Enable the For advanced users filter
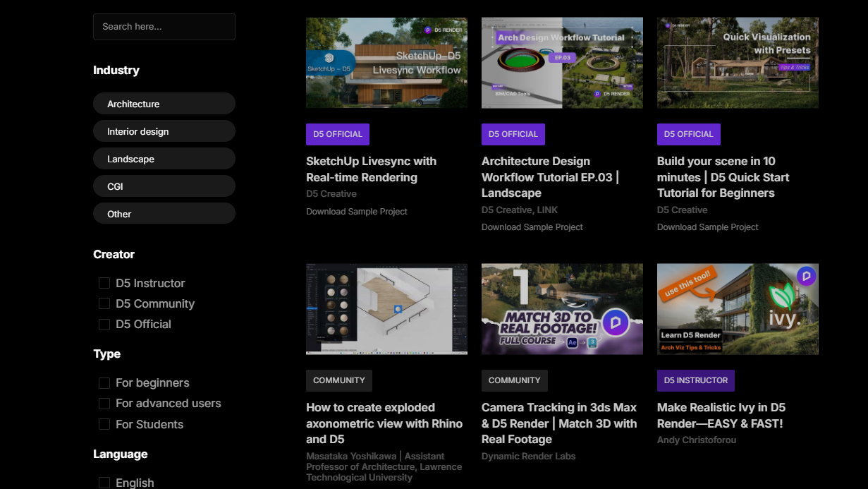Screen dimensions: 868x489 104,403
